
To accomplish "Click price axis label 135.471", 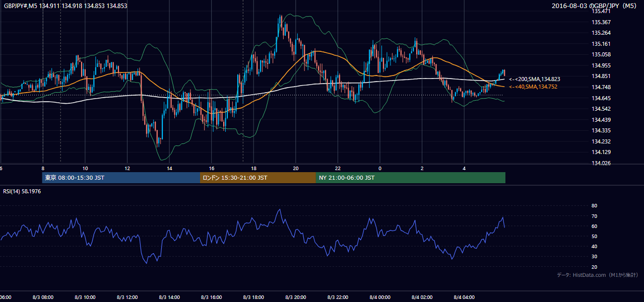I will pyautogui.click(x=601, y=11).
